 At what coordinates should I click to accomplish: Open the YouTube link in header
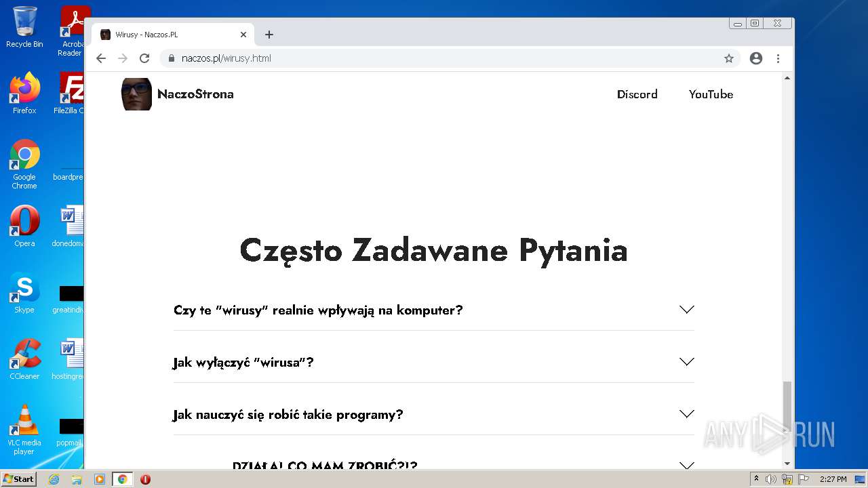click(711, 94)
